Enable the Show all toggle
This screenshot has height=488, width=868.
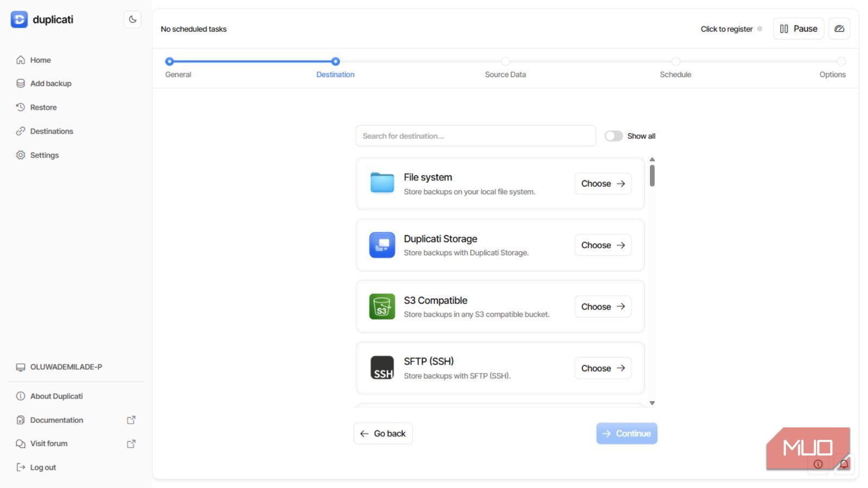[614, 136]
